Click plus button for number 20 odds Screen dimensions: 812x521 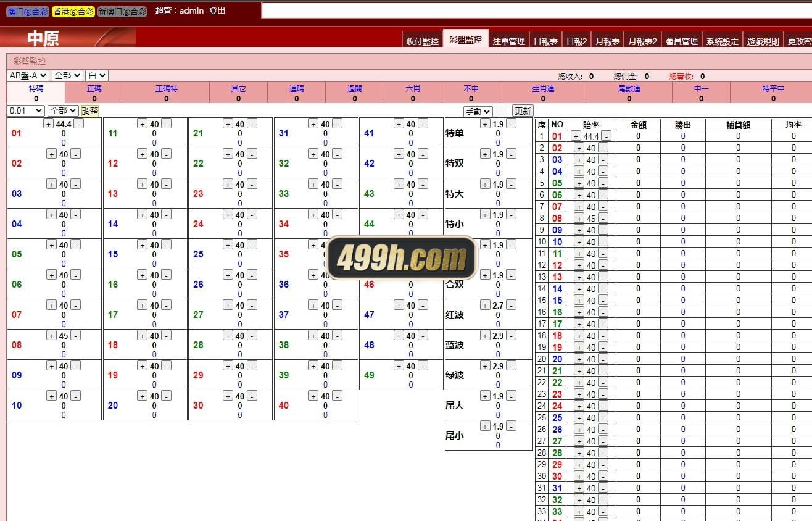[x=143, y=396]
